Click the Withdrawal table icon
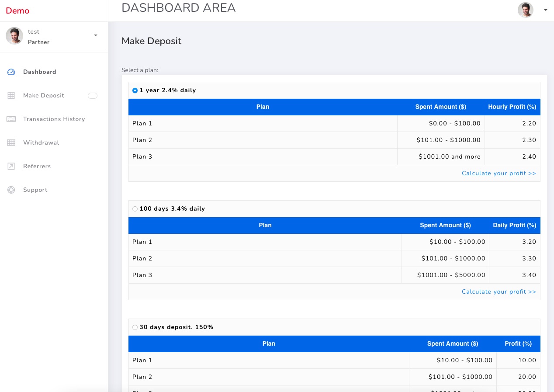This screenshot has width=554, height=392. [x=11, y=143]
